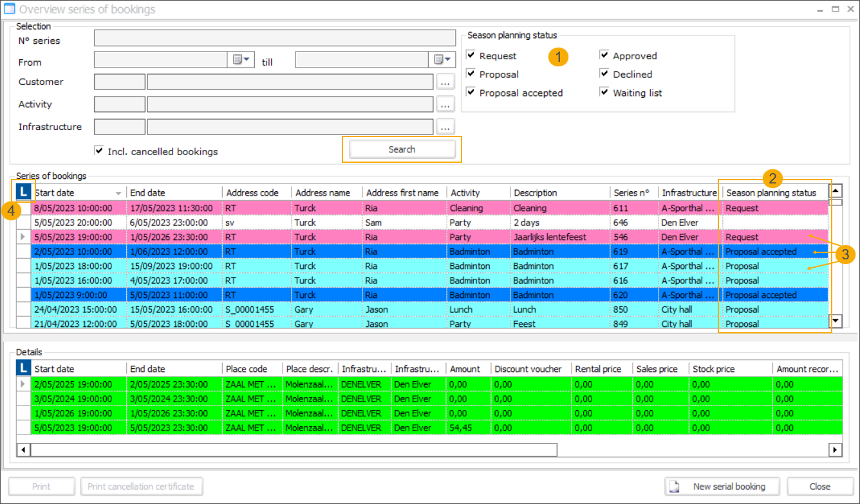Image resolution: width=860 pixels, height=504 pixels.
Task: Open the infrastructure lookup with the ellipsis icon
Action: click(445, 126)
